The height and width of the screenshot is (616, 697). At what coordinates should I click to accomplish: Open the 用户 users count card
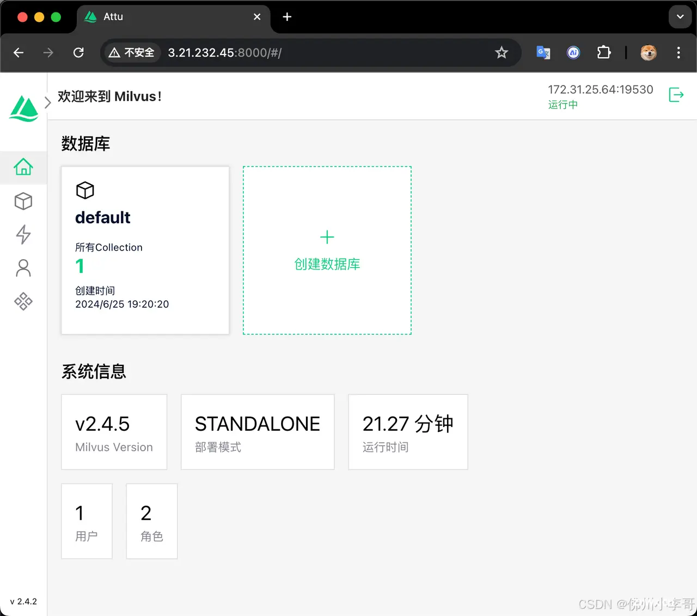tap(87, 521)
